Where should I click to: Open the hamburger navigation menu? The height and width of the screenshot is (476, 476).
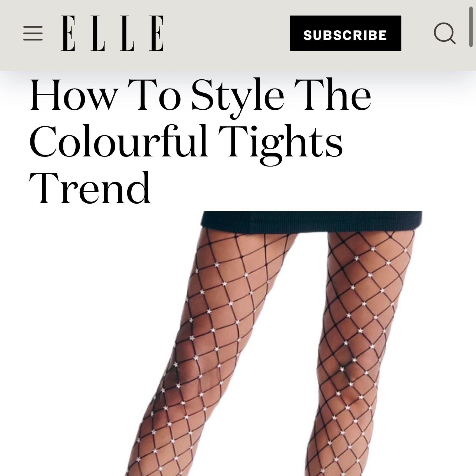(33, 33)
